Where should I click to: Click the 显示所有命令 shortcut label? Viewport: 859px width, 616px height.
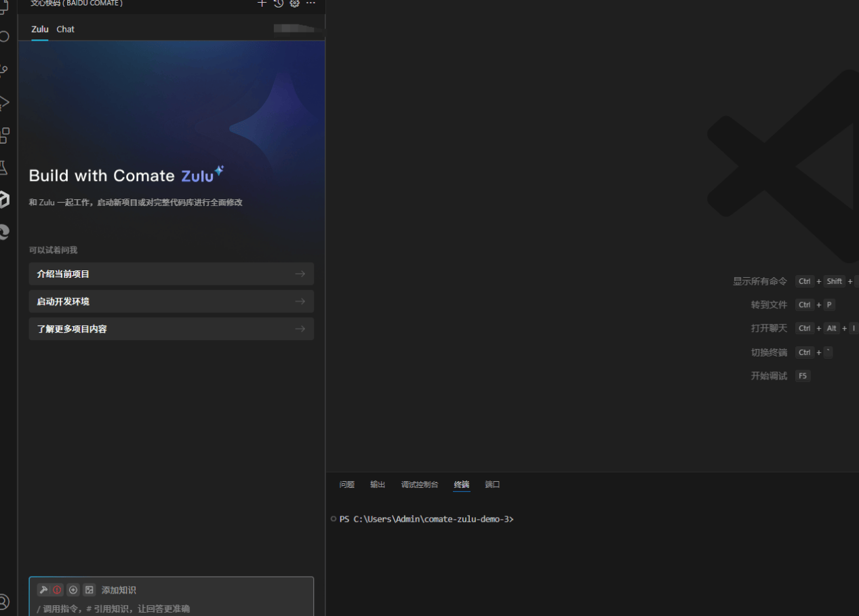[x=760, y=281]
